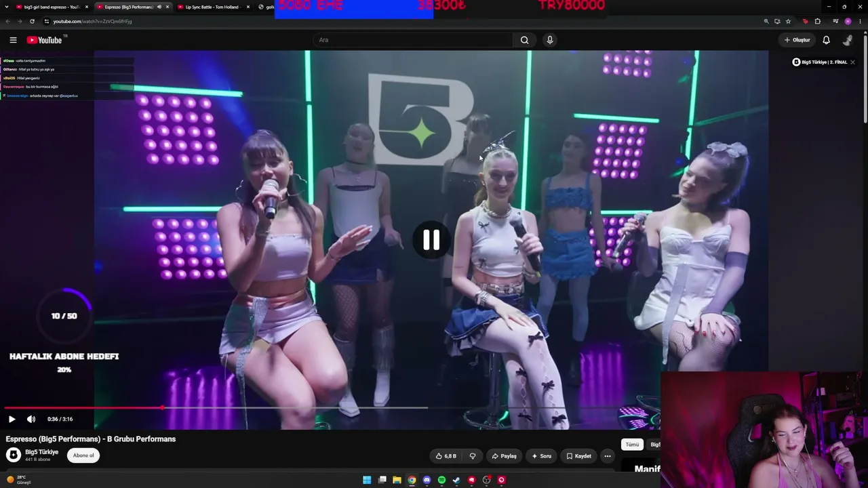Click the youtube.com address bar URL
Image resolution: width=868 pixels, height=488 pixels.
(92, 21)
